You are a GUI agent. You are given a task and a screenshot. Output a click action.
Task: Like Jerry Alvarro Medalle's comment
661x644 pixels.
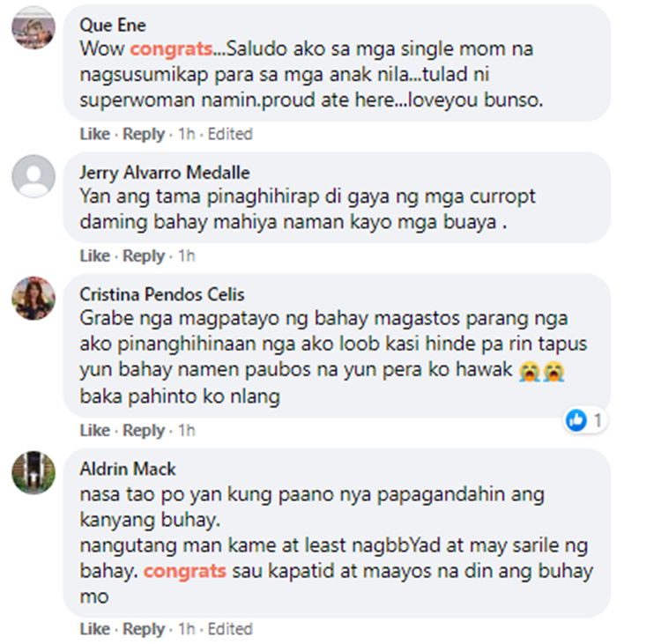click(95, 255)
